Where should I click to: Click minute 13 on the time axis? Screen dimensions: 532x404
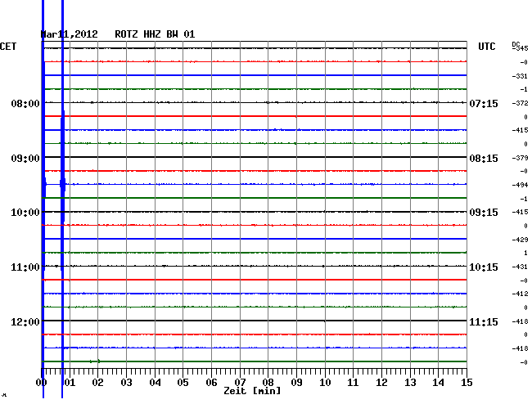point(410,383)
